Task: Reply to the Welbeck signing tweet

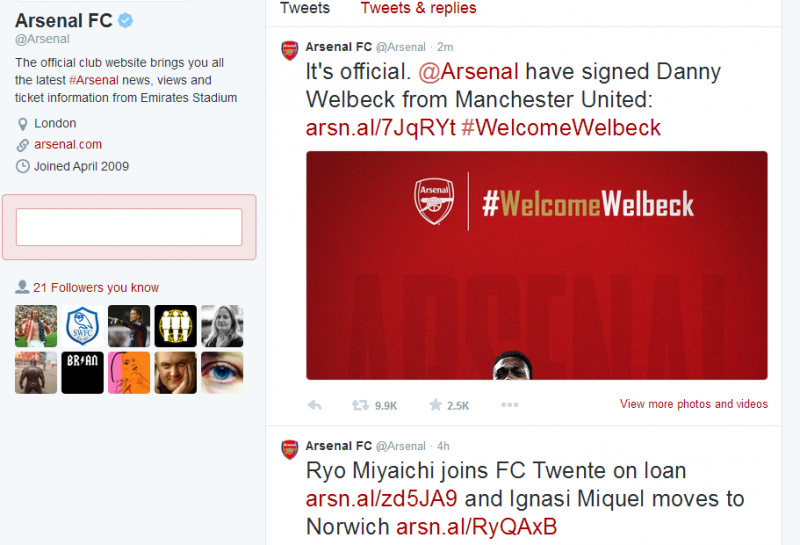Action: pos(314,405)
